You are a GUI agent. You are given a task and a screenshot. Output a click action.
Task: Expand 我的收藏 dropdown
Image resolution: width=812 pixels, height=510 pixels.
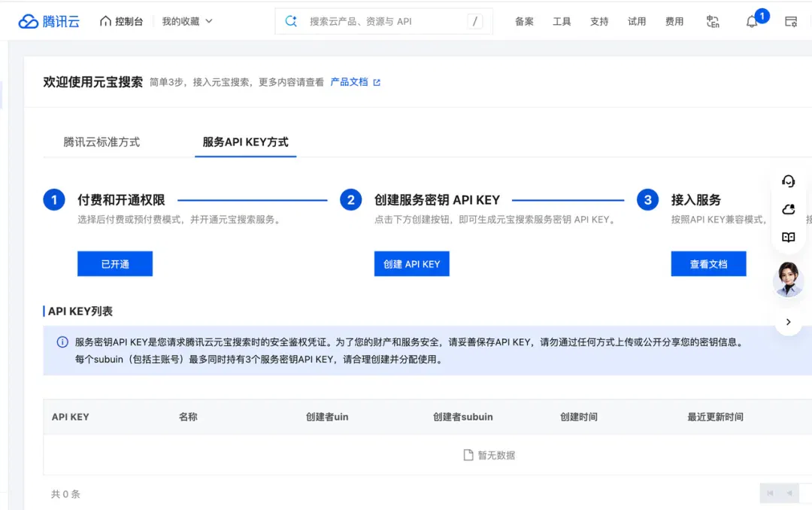pyautogui.click(x=187, y=21)
